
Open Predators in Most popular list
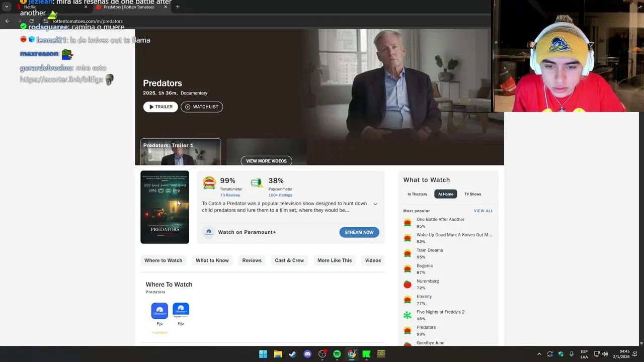coord(426,327)
